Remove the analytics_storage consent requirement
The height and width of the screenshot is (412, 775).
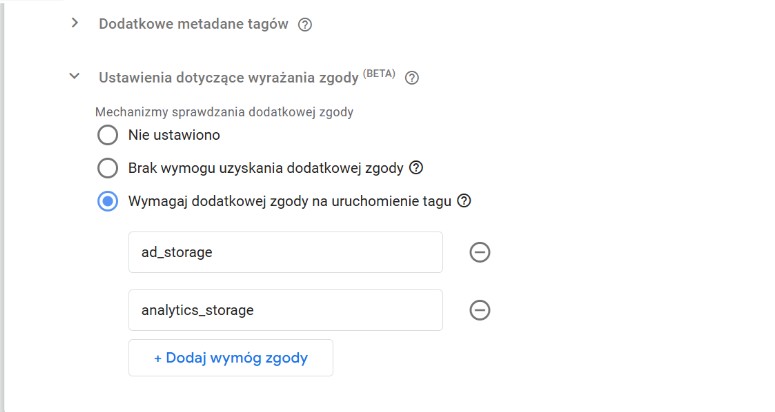(x=479, y=310)
